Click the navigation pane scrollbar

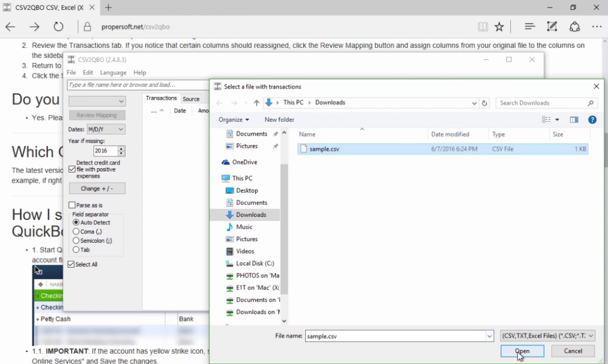284,229
